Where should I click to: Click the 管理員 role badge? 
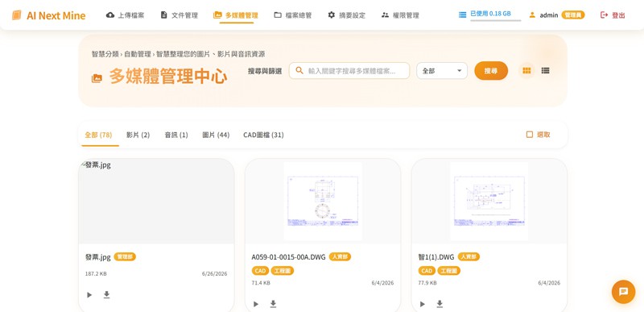click(x=573, y=15)
